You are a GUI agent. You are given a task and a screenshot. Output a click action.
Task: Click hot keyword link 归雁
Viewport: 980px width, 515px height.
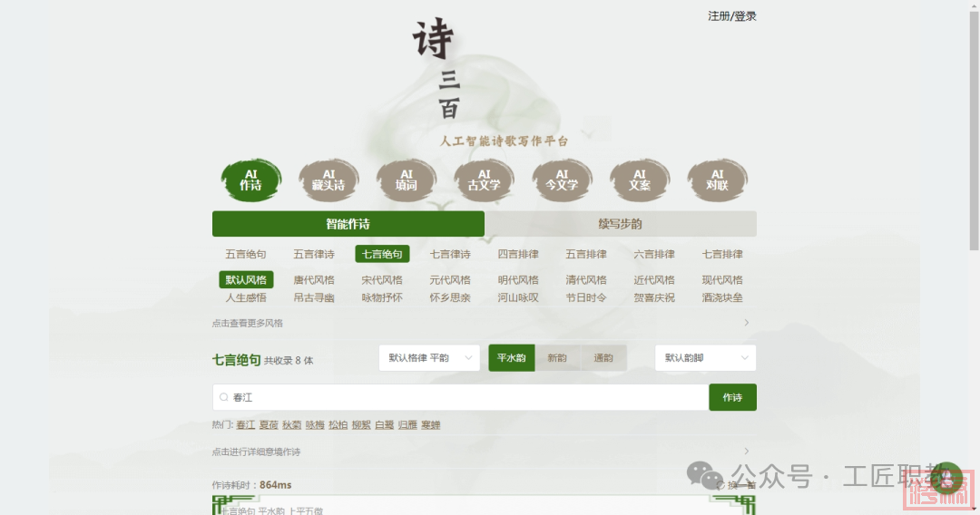(x=407, y=425)
